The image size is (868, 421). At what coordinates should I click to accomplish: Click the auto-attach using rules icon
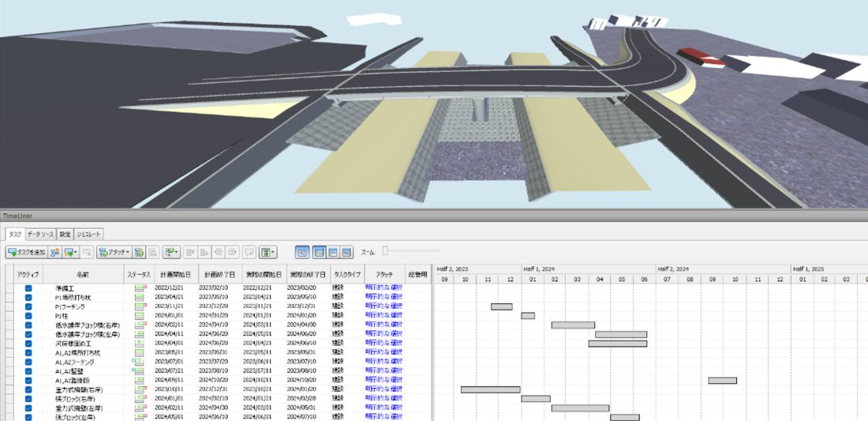point(139,252)
